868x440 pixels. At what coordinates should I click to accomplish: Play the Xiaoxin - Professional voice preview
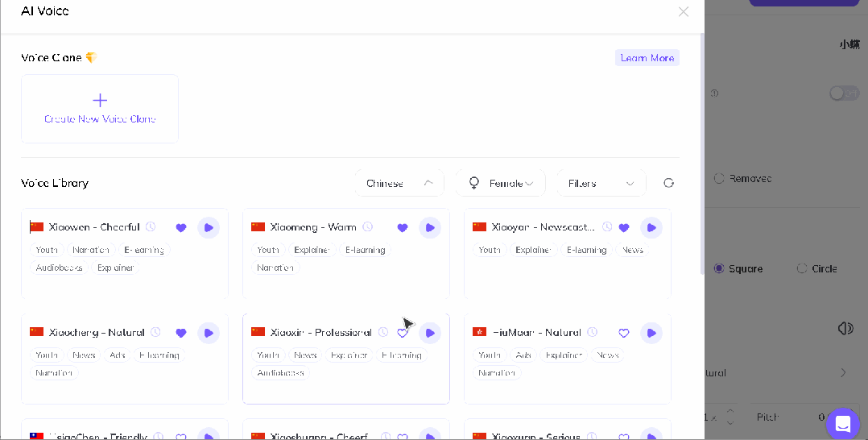[430, 333]
